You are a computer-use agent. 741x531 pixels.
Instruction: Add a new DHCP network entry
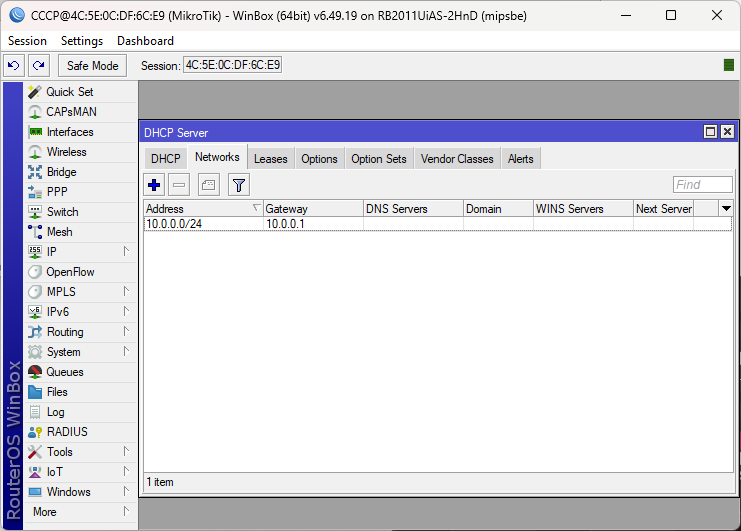[x=154, y=185]
